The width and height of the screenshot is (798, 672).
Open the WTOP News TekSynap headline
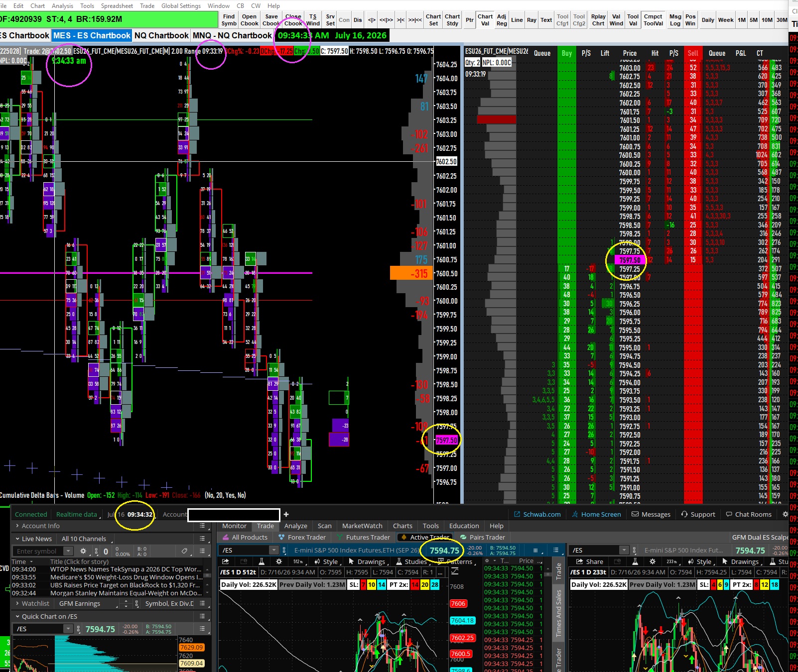coord(126,569)
